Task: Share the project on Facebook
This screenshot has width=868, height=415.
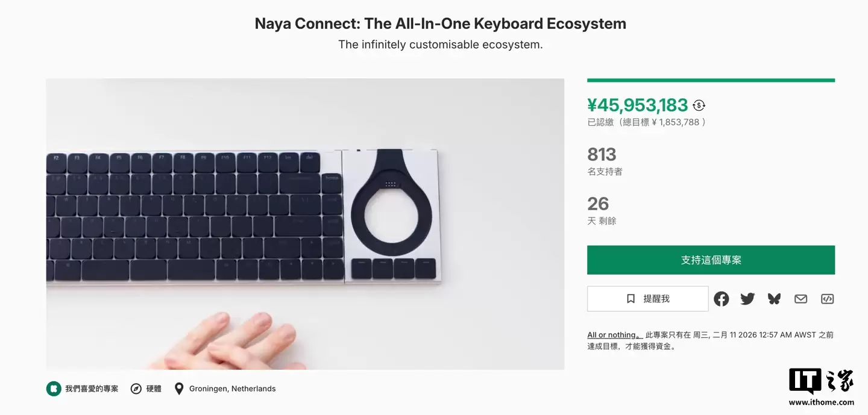Action: 721,299
